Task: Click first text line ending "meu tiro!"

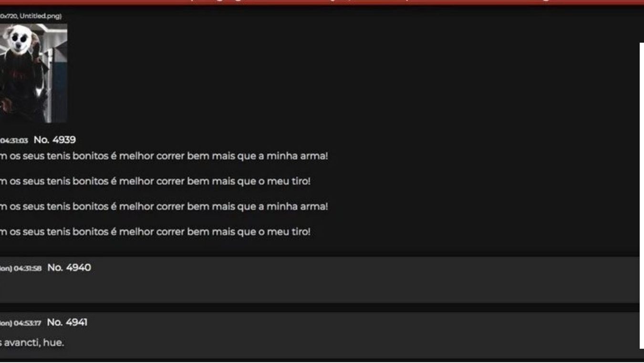Action: coord(155,181)
